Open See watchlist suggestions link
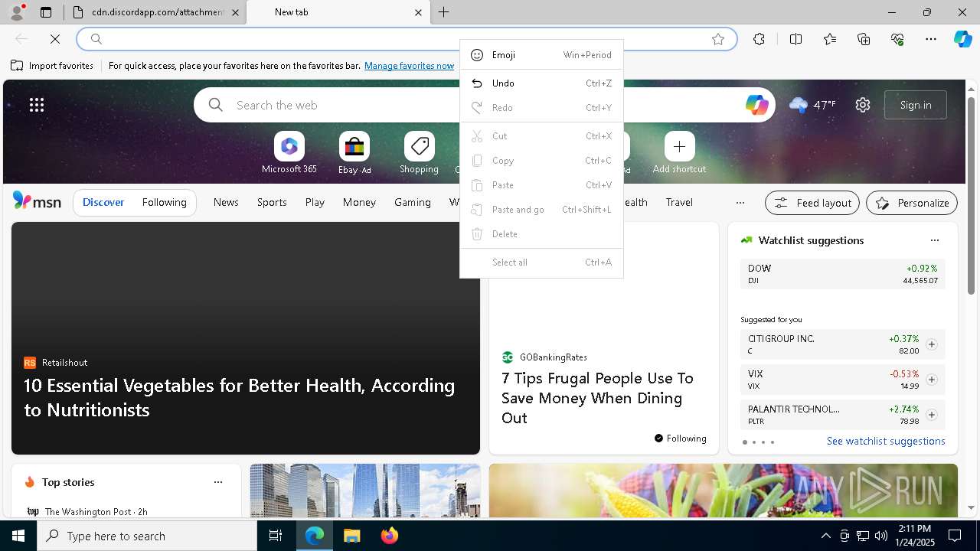Image resolution: width=980 pixels, height=551 pixels. coord(886,442)
